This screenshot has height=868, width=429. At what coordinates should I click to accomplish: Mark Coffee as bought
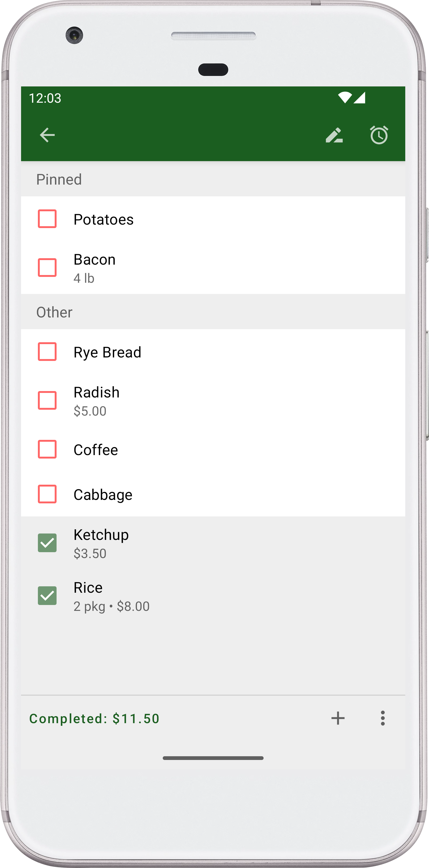click(x=47, y=449)
